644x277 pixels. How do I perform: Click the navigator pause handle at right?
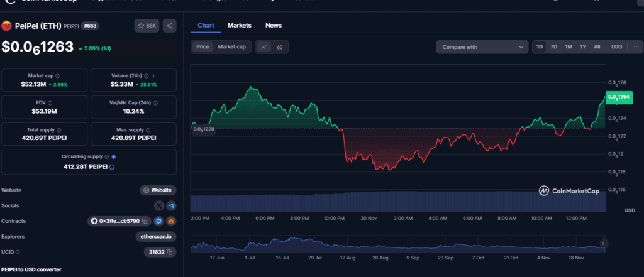click(603, 243)
